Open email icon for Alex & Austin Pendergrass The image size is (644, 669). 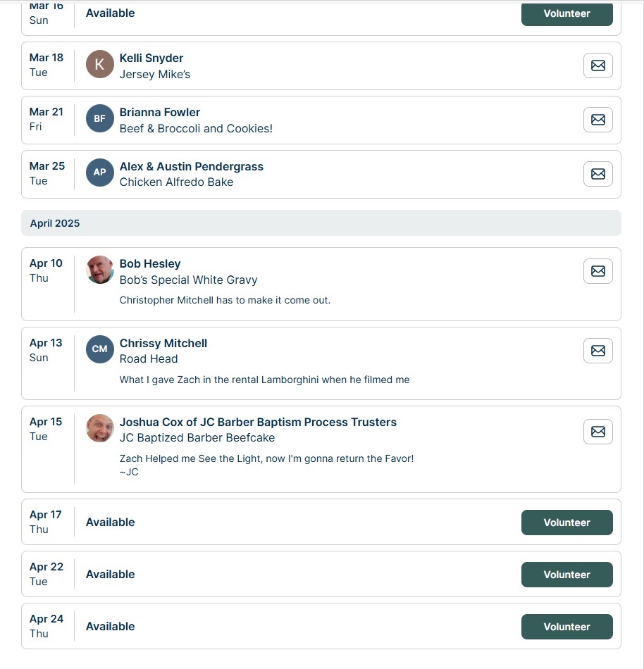tap(598, 174)
